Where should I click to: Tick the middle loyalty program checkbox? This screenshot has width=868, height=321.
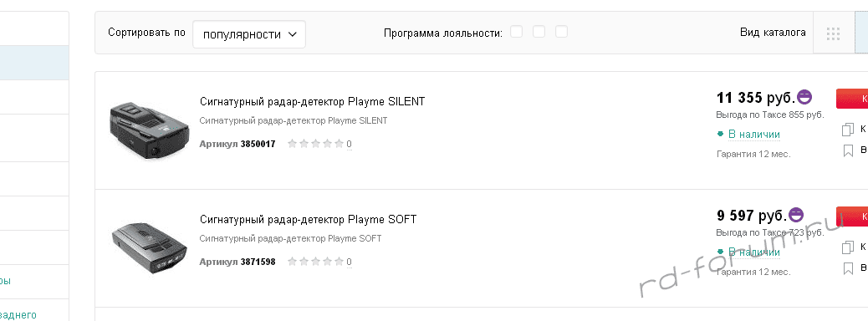(x=539, y=32)
